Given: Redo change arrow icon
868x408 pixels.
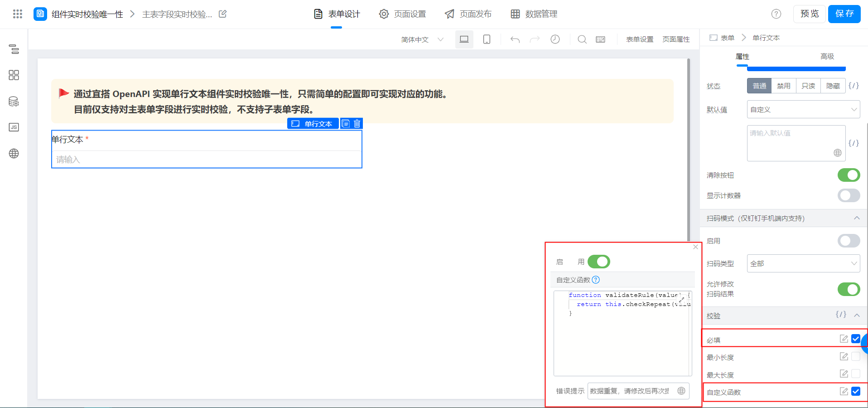Looking at the screenshot, I should 535,39.
